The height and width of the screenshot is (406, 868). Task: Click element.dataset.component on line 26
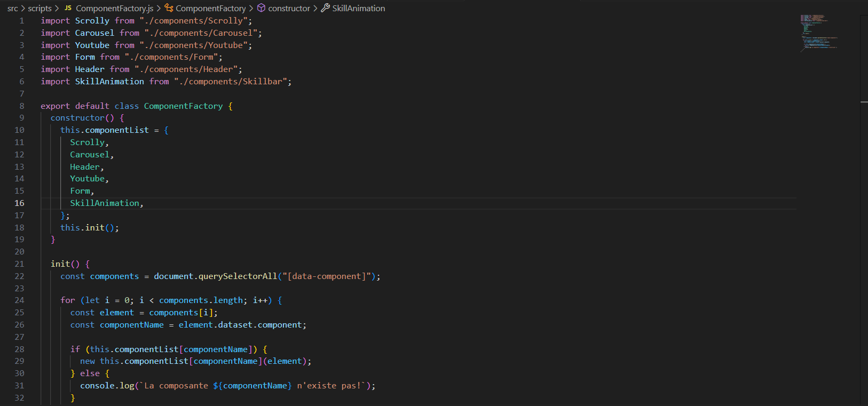[240, 325]
